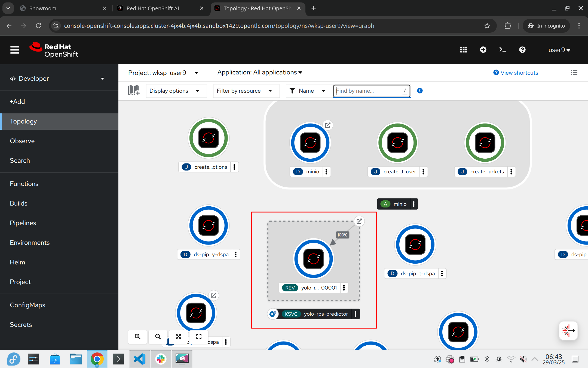Open the Project wksp-user9 dropdown
This screenshot has width=588, height=368.
(x=163, y=73)
